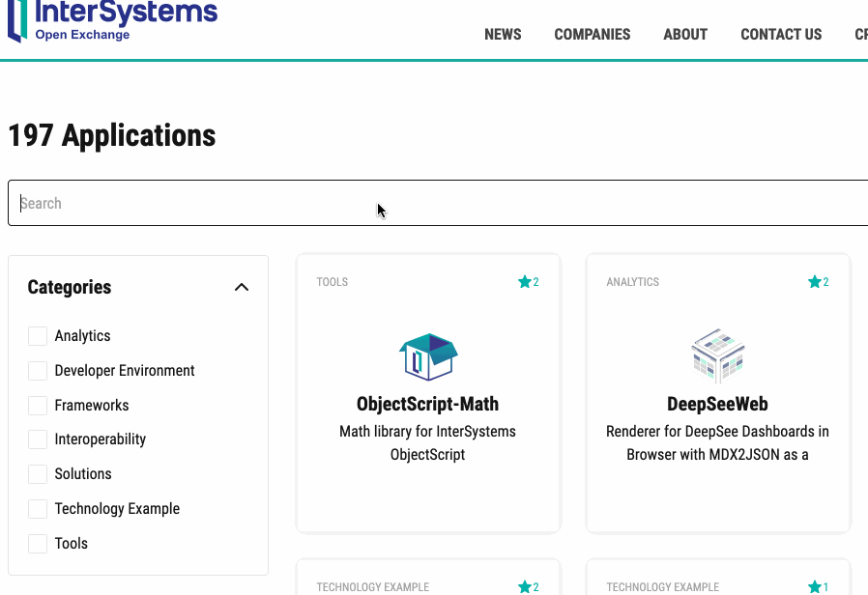Screen dimensions: 868x595
Task: Open the ObjectScript-Math application title
Action: 427,404
